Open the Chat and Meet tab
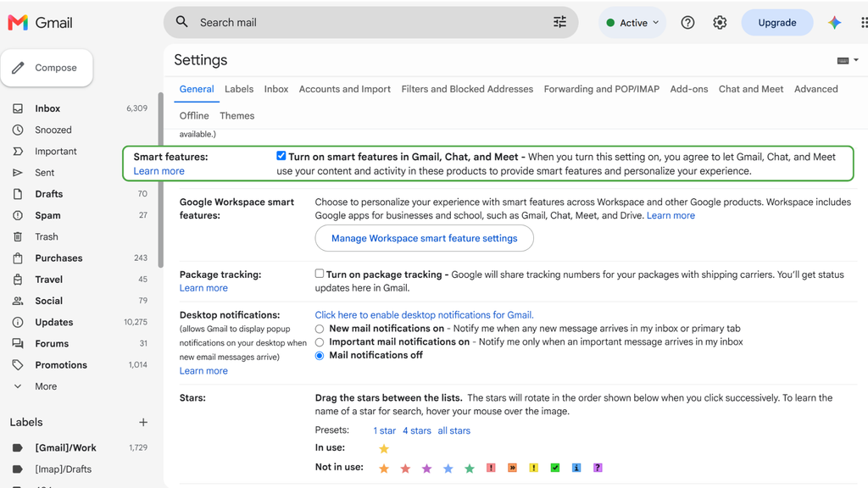Viewport: 868px width, 488px height. pyautogui.click(x=751, y=89)
